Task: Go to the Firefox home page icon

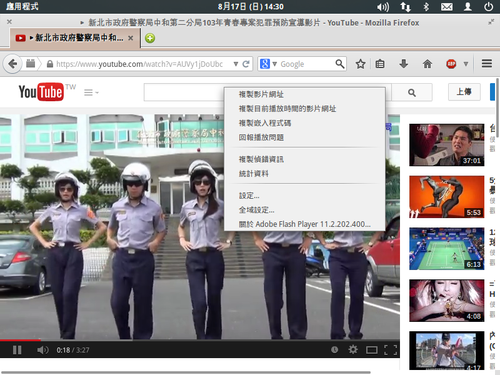Action: 427,64
